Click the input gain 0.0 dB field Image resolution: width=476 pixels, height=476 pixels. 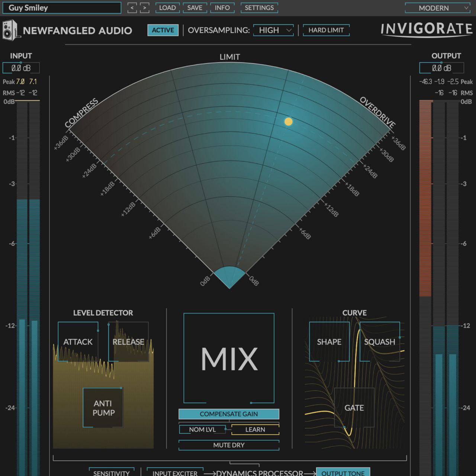[x=21, y=68]
